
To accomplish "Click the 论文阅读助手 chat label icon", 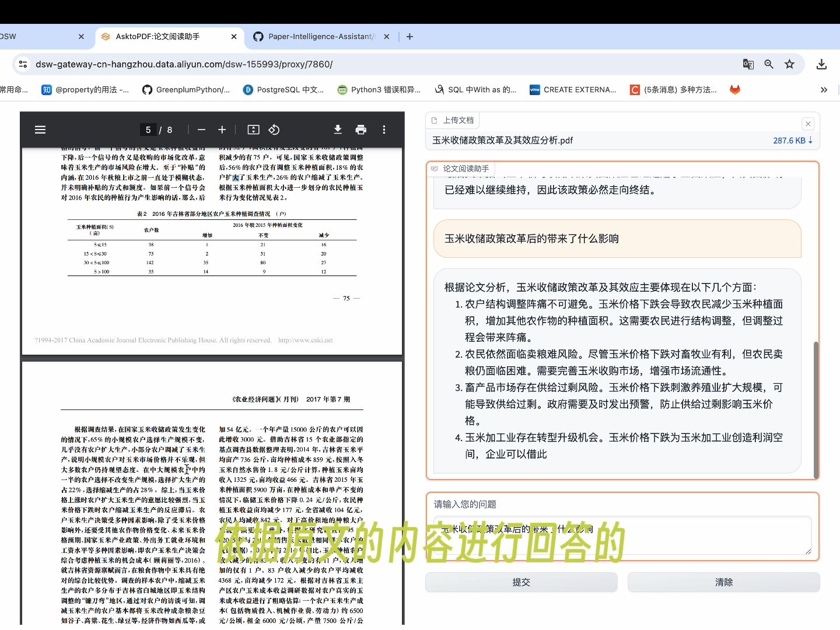I will coord(434,169).
